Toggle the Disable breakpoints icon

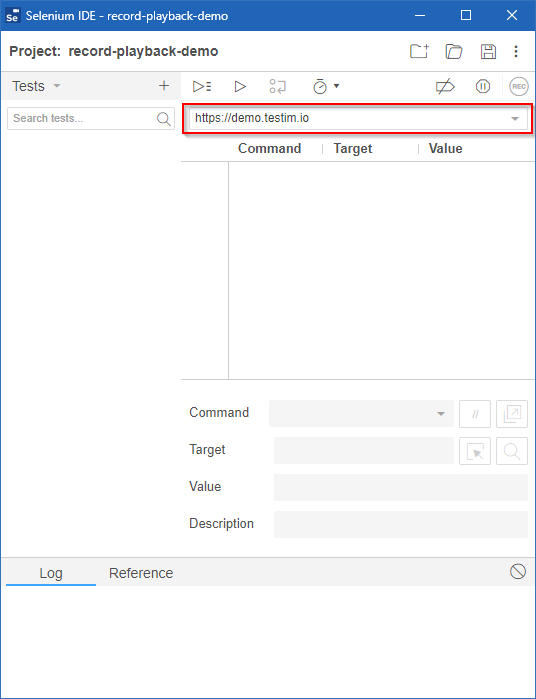point(445,86)
